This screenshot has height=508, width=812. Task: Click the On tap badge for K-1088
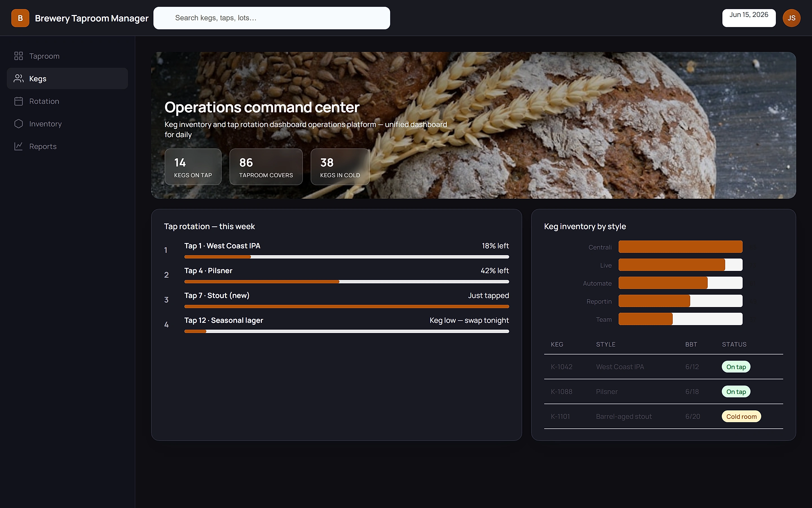click(736, 391)
